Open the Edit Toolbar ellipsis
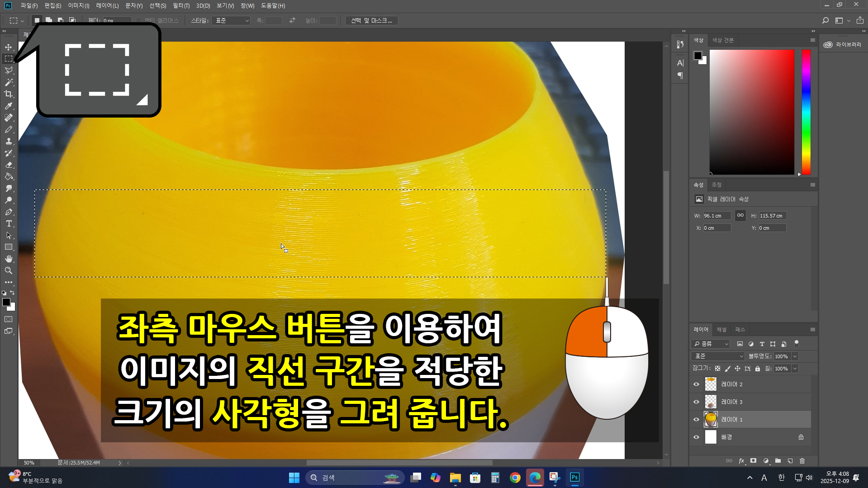 [9, 282]
